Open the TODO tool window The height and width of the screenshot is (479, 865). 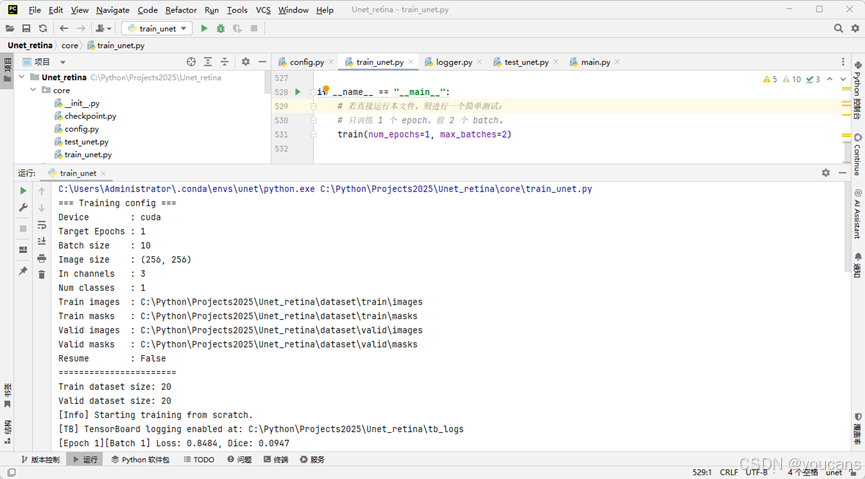199,459
